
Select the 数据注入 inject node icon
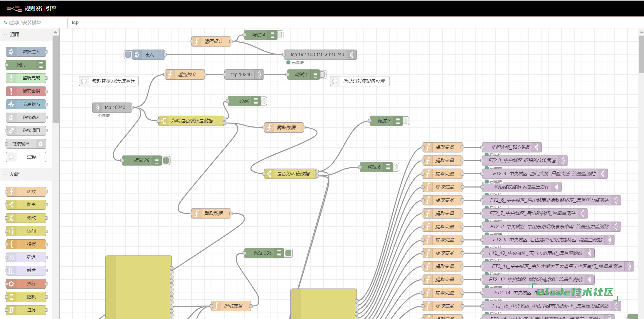click(11, 52)
